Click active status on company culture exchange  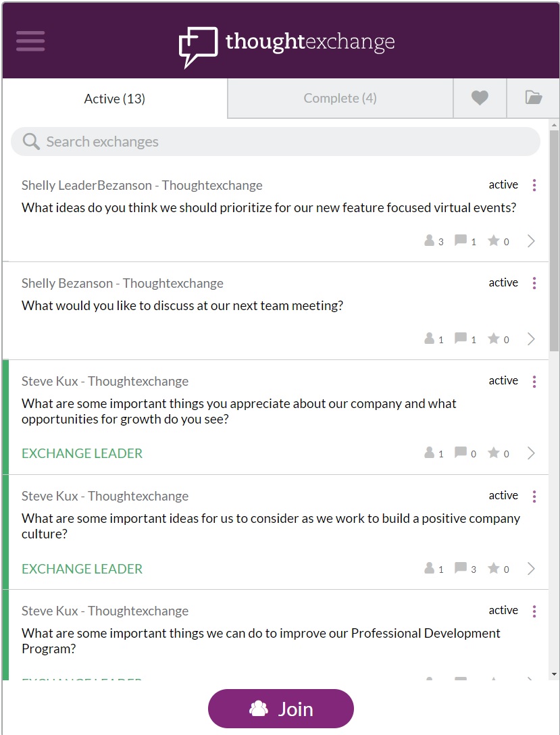coord(503,495)
